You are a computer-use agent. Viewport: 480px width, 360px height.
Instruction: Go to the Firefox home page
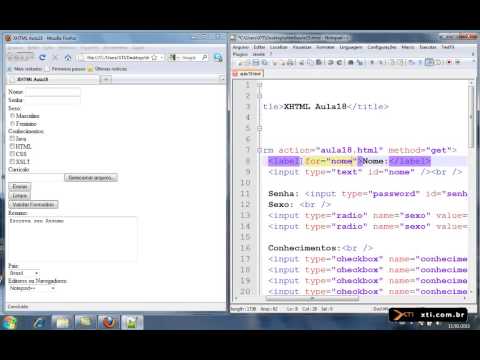(68, 58)
